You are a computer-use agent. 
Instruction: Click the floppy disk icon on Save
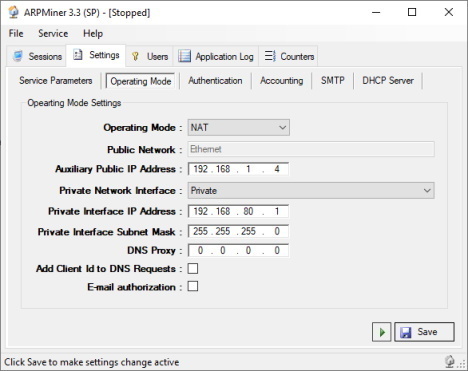406,332
